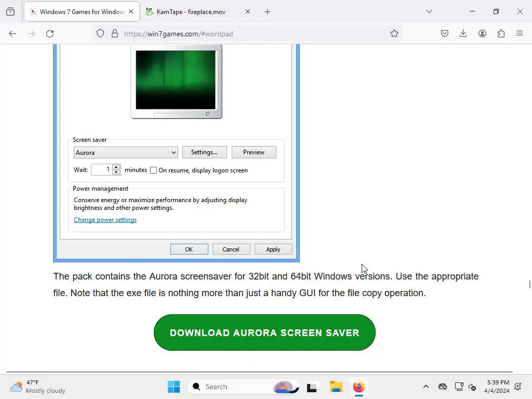Open the Windows Start menu
This screenshot has height=399, width=532.
point(174,387)
